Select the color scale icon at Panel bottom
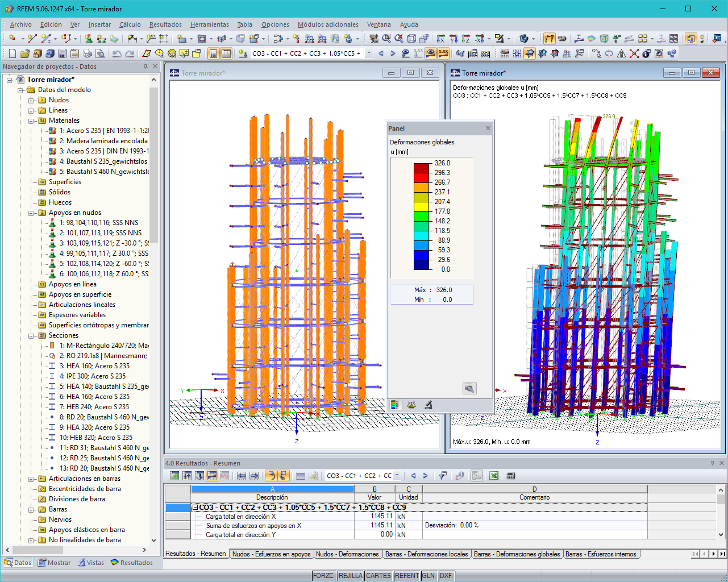 pos(396,404)
